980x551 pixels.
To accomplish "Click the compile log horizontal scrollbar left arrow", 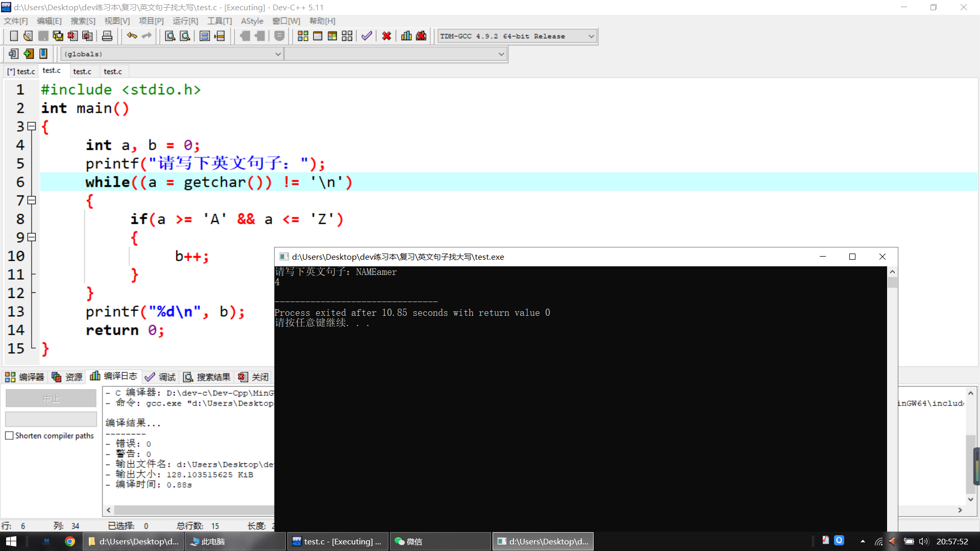I will (109, 510).
